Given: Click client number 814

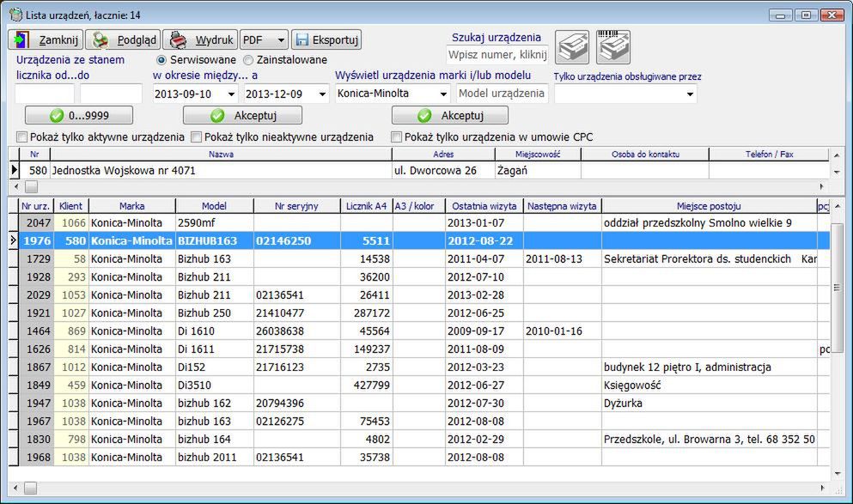Looking at the screenshot, I should (71, 349).
